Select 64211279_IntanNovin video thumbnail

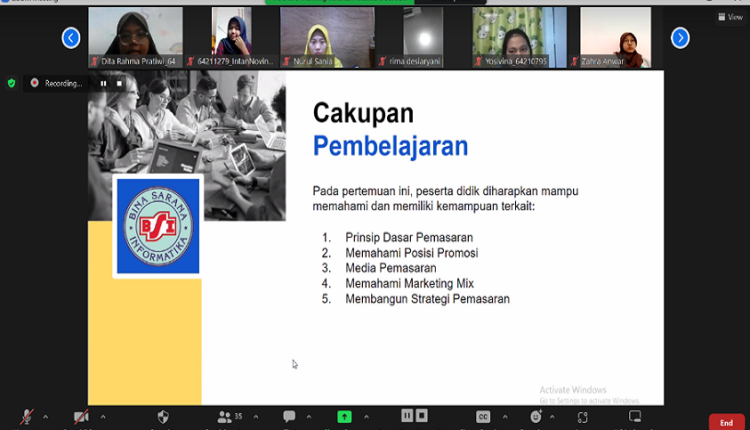point(232,37)
